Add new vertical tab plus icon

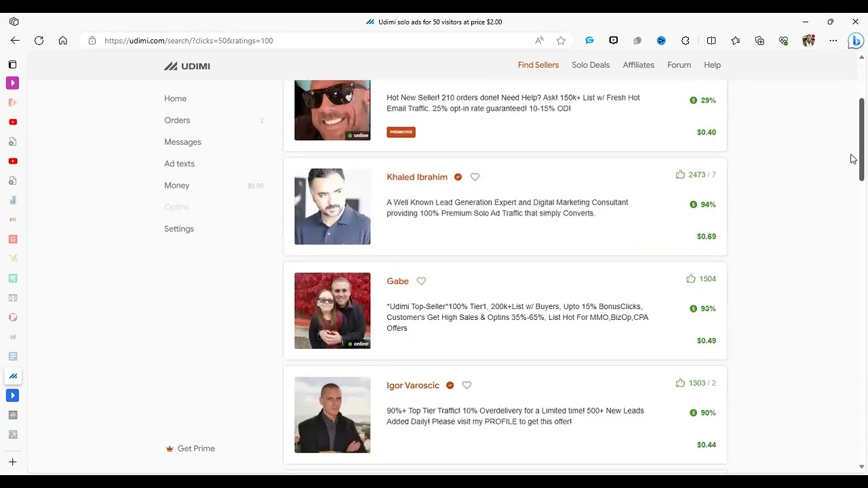12,462
